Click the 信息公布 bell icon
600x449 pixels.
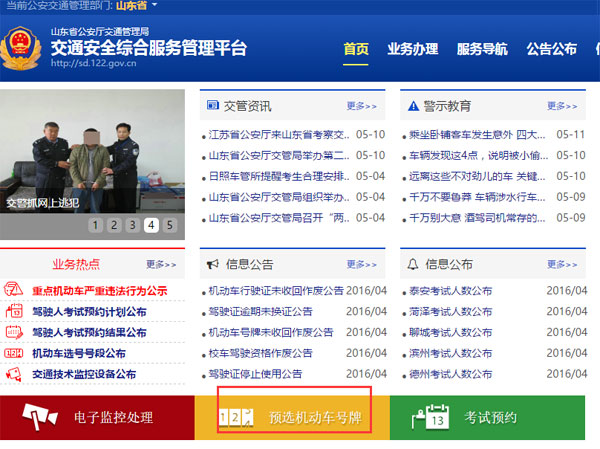(x=412, y=264)
